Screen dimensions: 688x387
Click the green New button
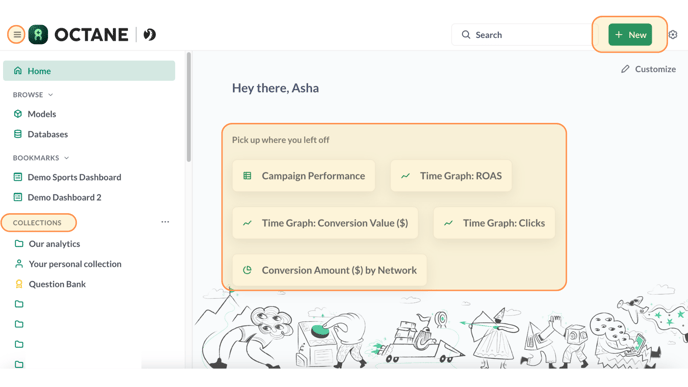click(630, 35)
